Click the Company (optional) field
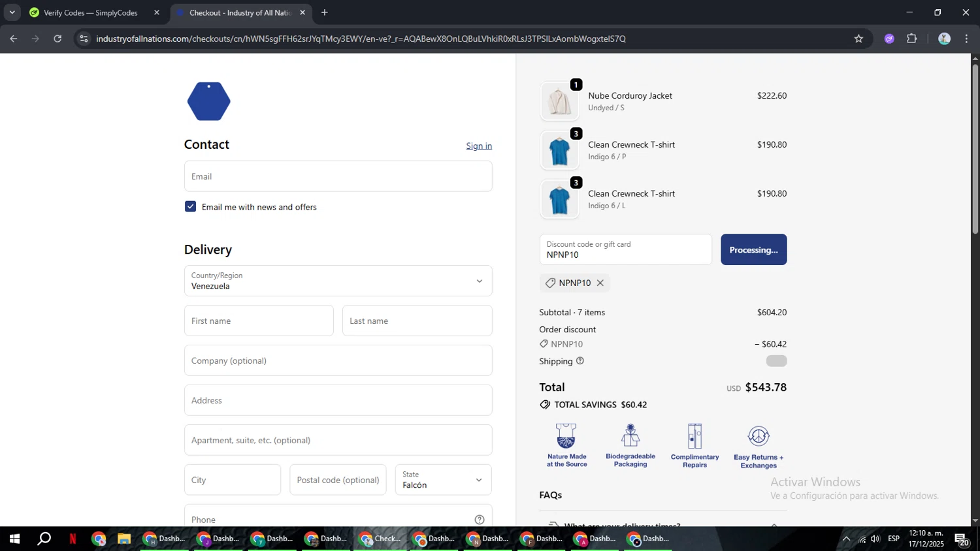Image resolution: width=980 pixels, height=551 pixels. tap(338, 360)
